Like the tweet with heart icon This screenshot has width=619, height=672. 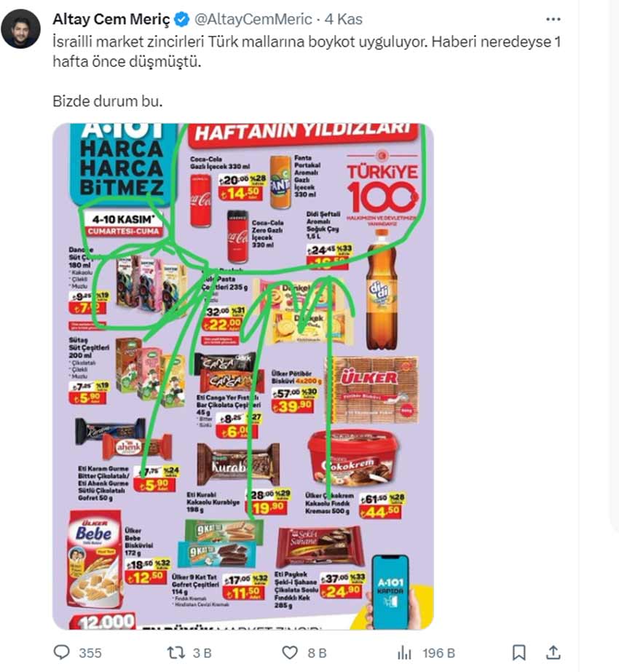click(x=290, y=653)
